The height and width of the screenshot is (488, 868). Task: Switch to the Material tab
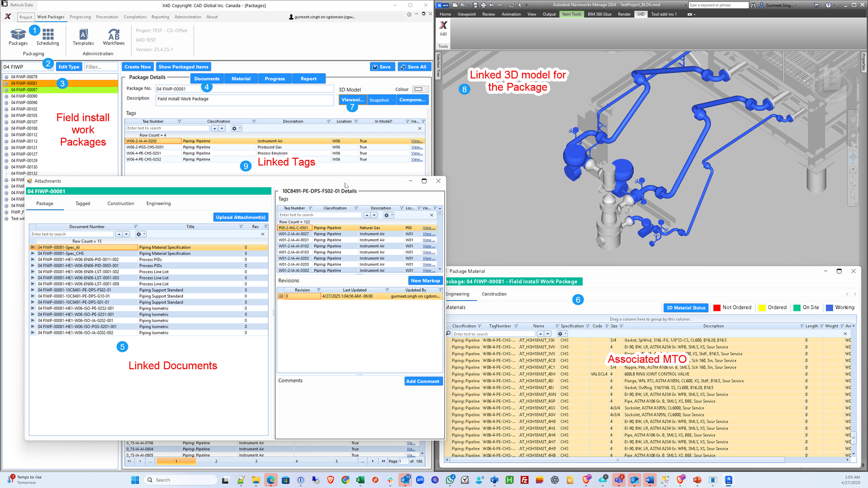[241, 79]
